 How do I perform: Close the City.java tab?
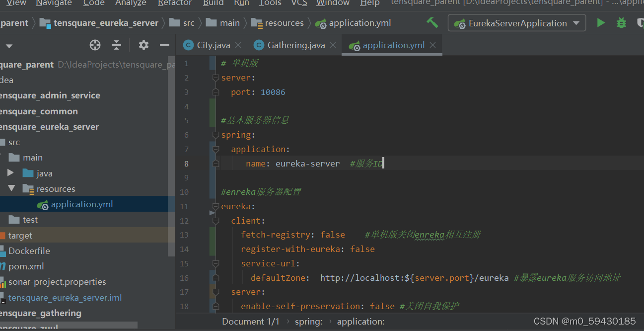238,45
